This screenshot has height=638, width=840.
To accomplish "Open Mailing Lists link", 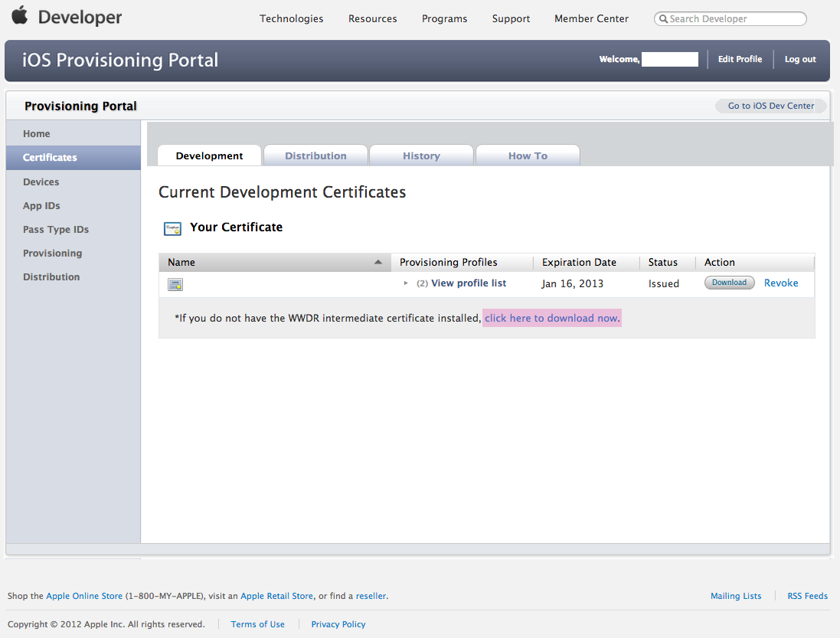I will pos(736,596).
